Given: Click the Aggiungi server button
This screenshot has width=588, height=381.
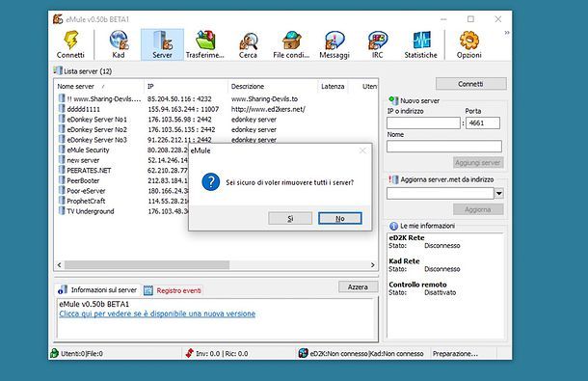Looking at the screenshot, I should (x=478, y=163).
